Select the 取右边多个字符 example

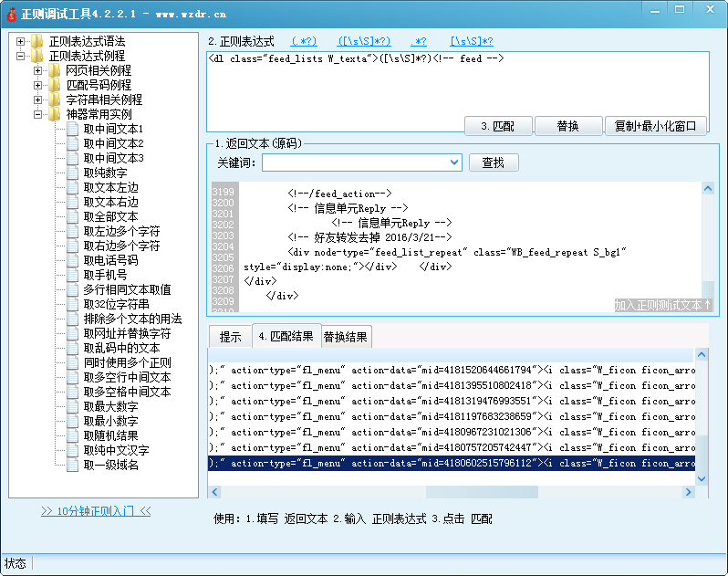(x=121, y=246)
